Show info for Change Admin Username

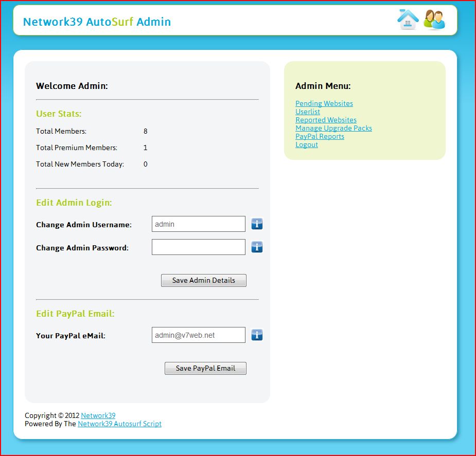tap(257, 224)
